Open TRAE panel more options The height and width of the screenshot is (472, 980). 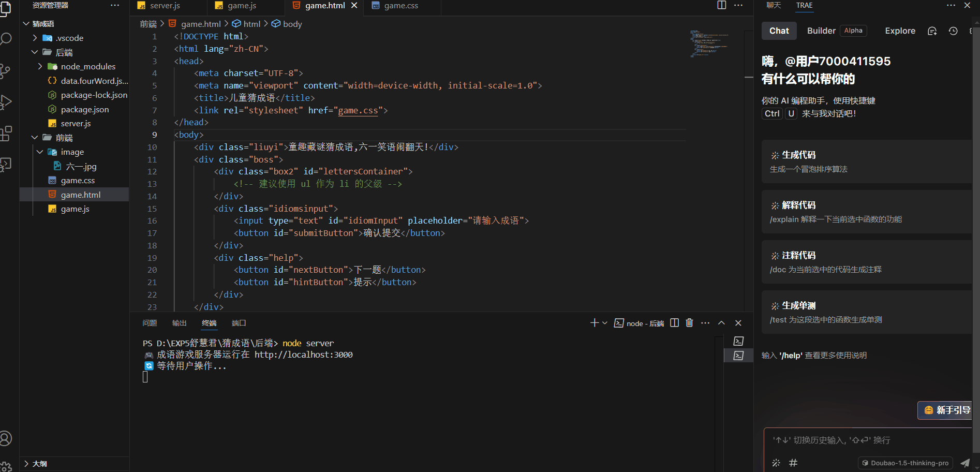951,5
